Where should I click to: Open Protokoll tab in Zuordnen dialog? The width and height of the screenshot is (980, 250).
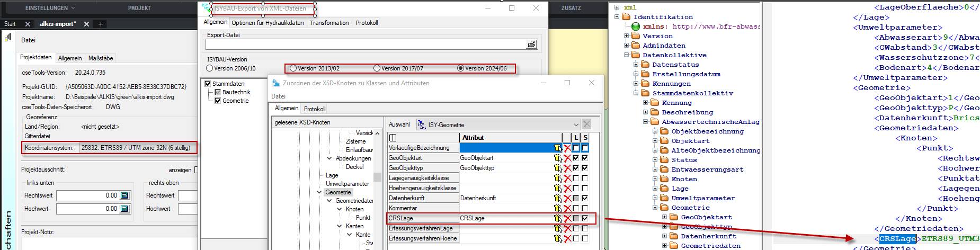315,109
